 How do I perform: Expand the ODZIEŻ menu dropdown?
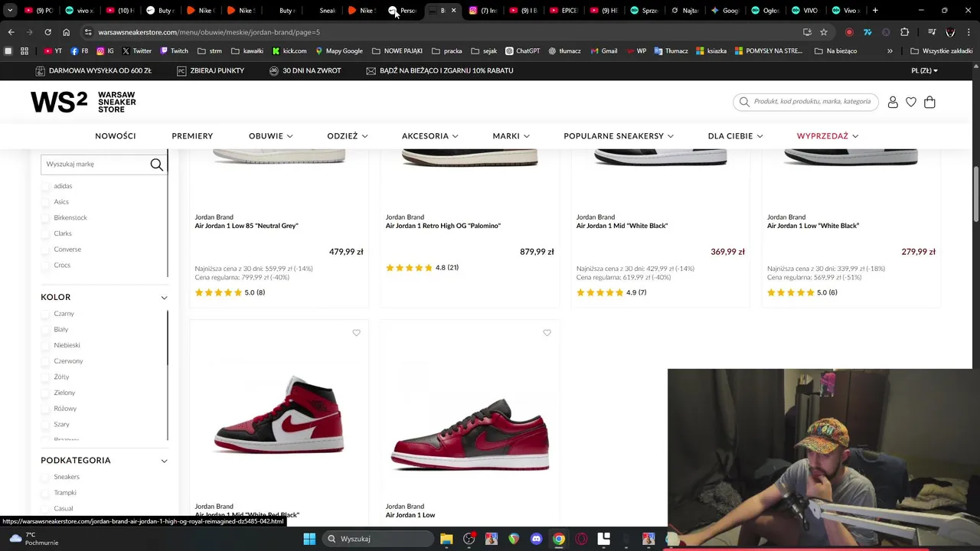pyautogui.click(x=347, y=135)
